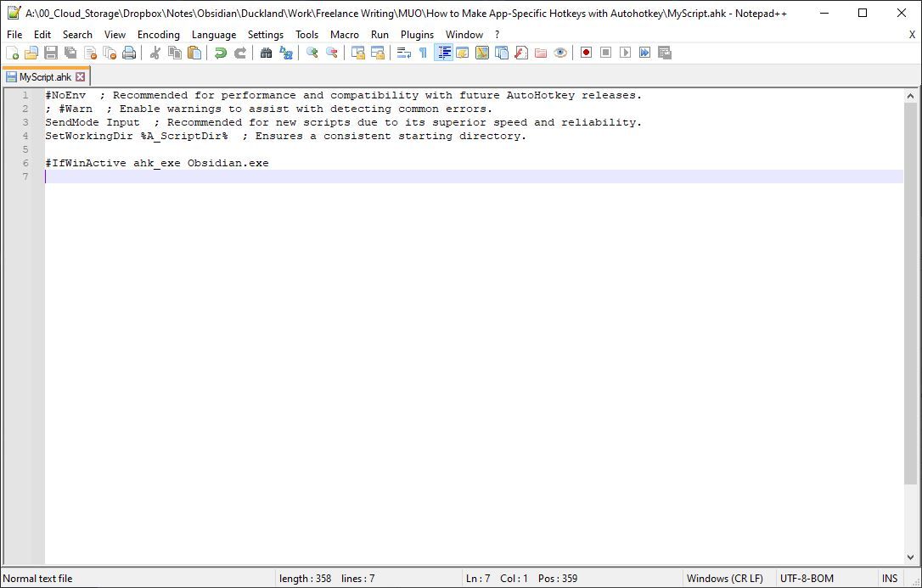Image resolution: width=922 pixels, height=588 pixels.
Task: Click the UTF-8-BOM encoding status entry
Action: click(807, 579)
